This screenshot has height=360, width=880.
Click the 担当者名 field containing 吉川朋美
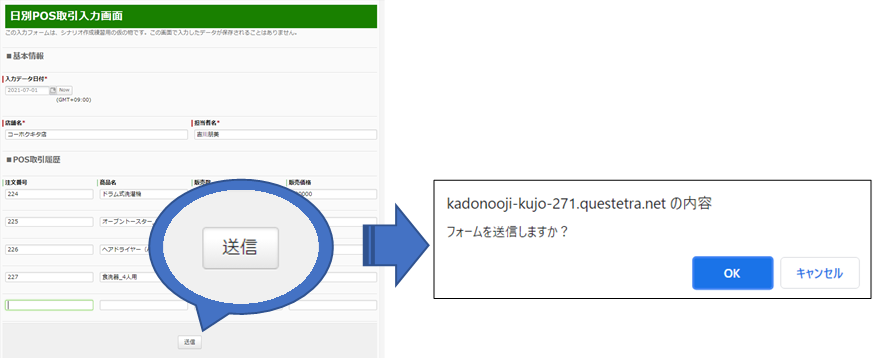tap(286, 135)
